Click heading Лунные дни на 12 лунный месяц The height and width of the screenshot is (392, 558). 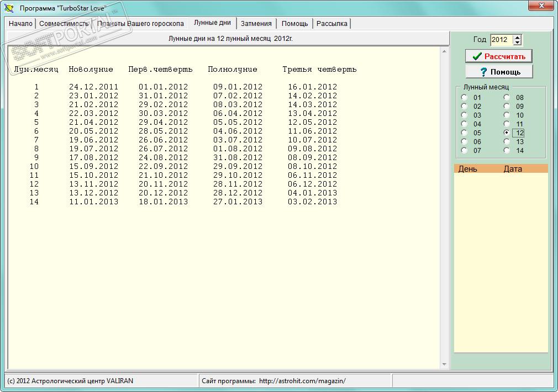(x=219, y=39)
